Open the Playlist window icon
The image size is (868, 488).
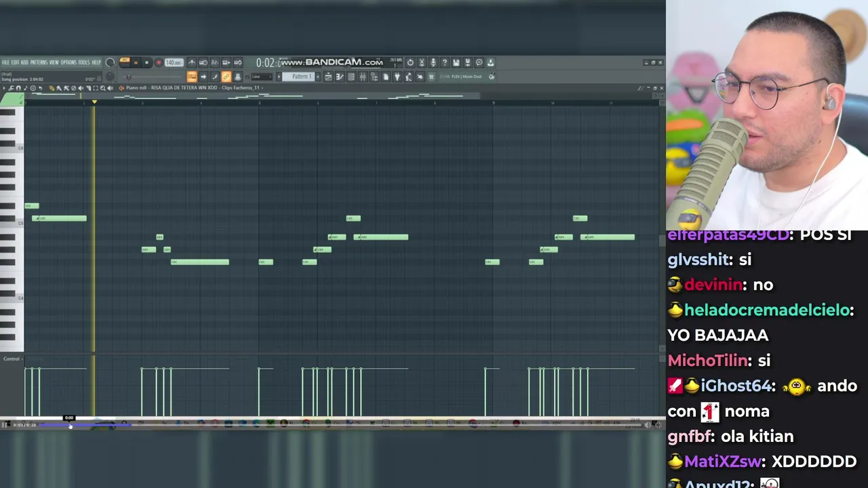[328, 77]
